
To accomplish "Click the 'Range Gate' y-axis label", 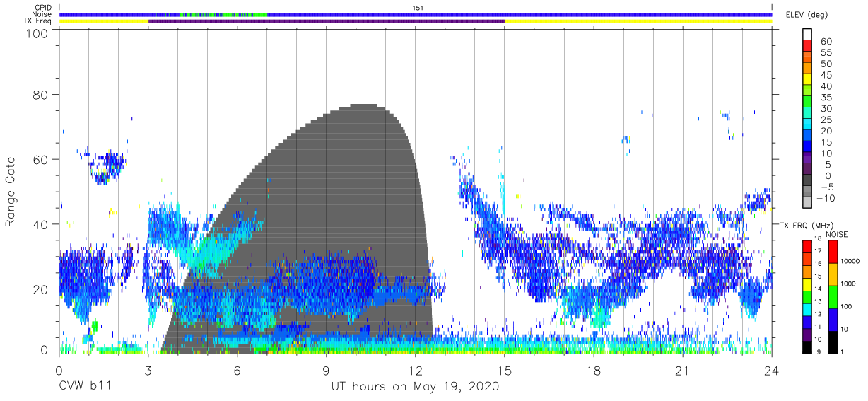I will tap(11, 192).
